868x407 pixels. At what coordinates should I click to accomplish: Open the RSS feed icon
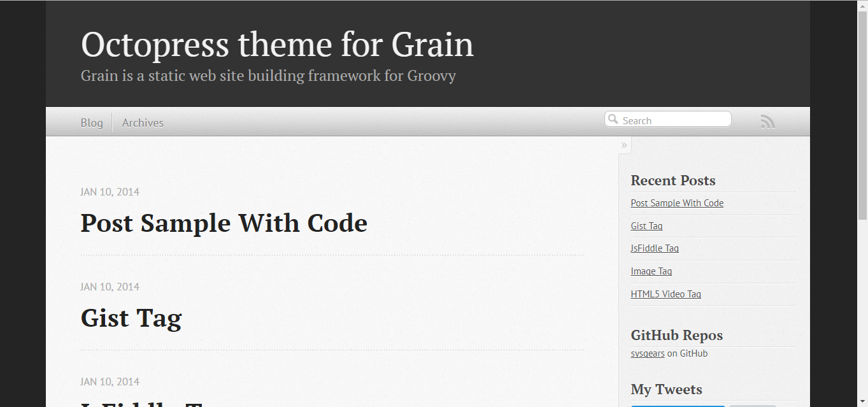point(767,122)
